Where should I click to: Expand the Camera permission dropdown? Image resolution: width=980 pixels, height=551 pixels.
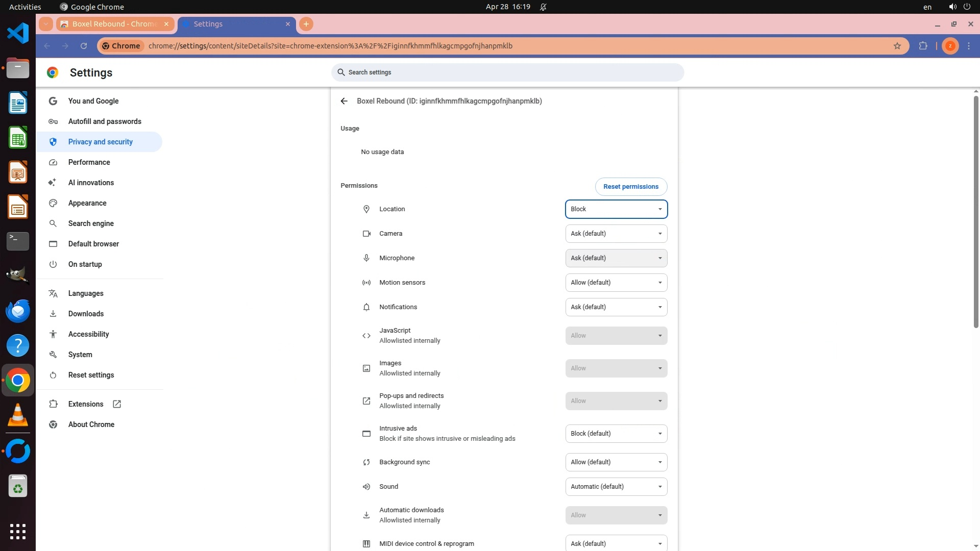616,234
